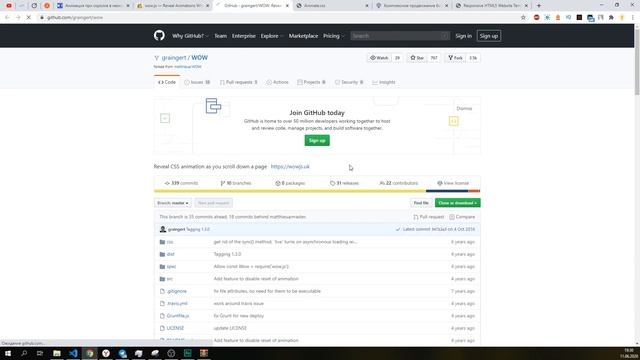Image resolution: width=640 pixels, height=360 pixels.
Task: Click the Watch button
Action: [379, 58]
